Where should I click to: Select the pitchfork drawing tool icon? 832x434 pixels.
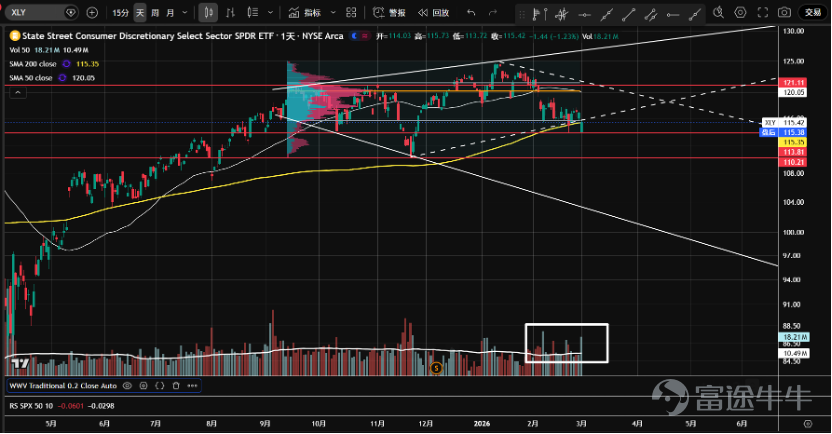562,14
